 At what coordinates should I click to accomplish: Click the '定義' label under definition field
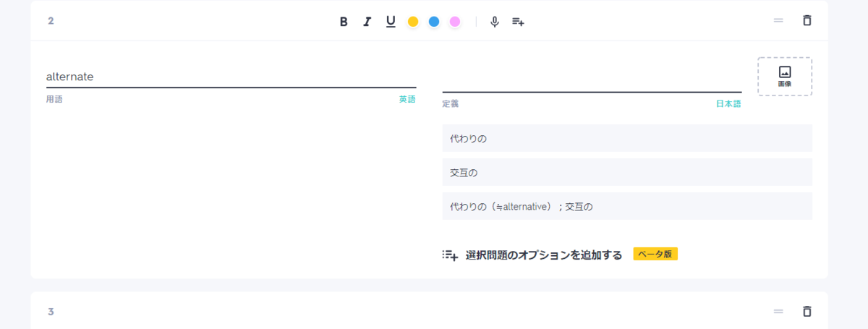tap(451, 104)
